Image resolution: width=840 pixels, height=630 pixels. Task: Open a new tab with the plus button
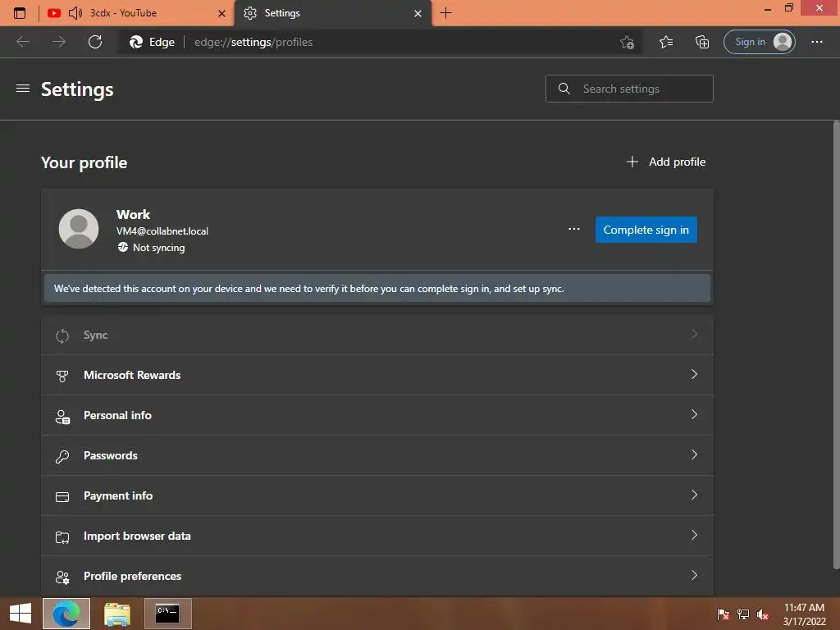tap(445, 13)
